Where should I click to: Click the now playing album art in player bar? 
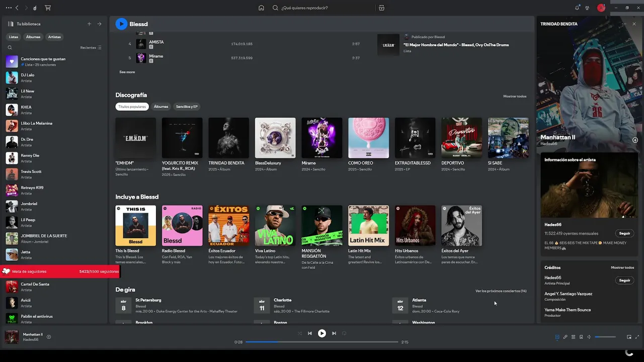pos(12,337)
